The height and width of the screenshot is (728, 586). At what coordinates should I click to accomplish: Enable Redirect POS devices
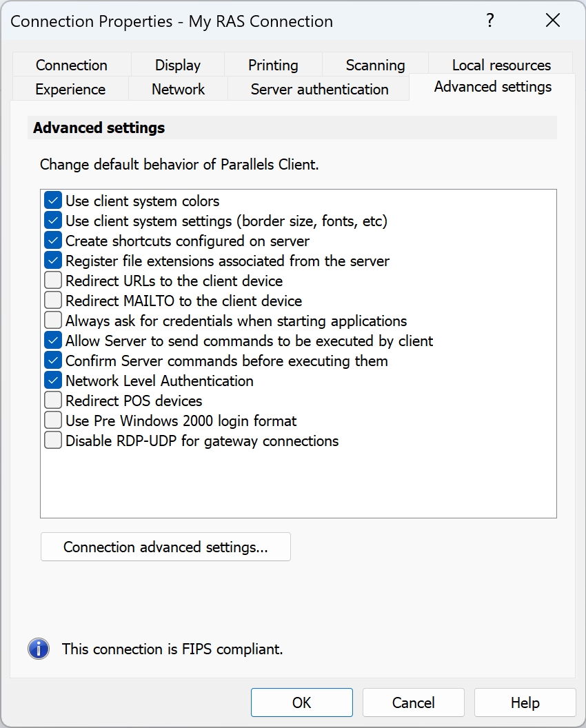click(x=53, y=401)
